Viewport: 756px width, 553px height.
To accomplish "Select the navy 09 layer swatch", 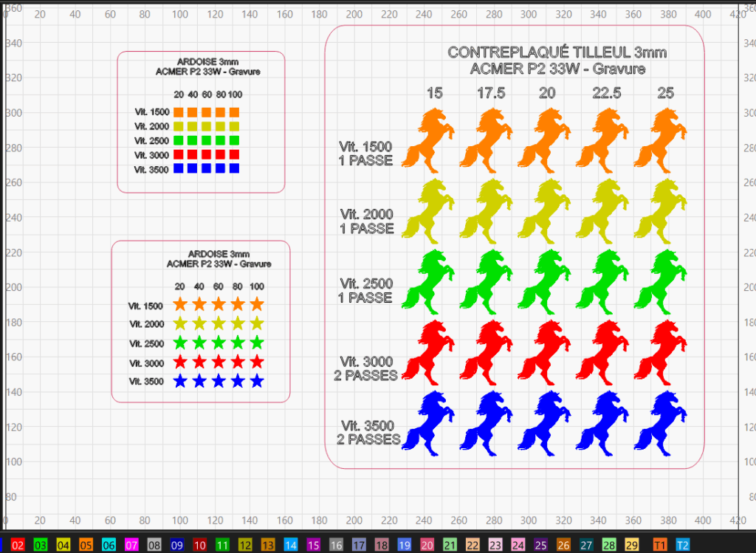I will (177, 546).
